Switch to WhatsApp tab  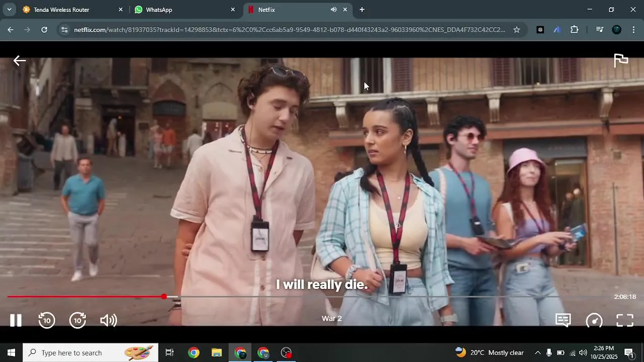[x=184, y=10]
